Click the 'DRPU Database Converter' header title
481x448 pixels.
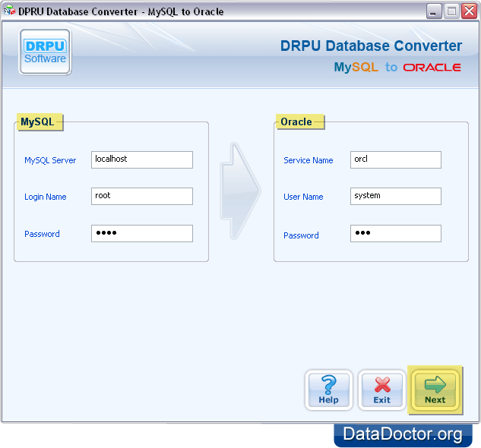pyautogui.click(x=371, y=46)
